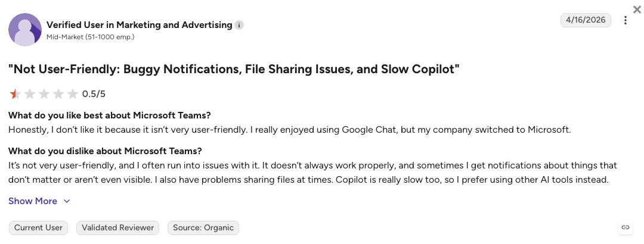Click the second gray rating star
The height and width of the screenshot is (244, 644).
30,94
